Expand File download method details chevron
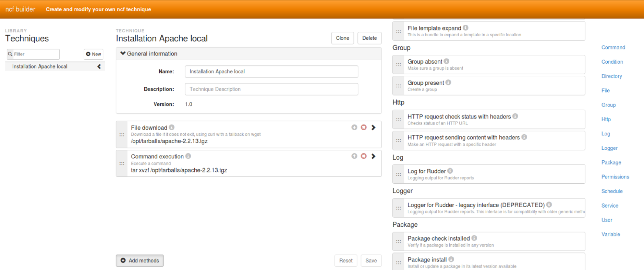Viewport: 644px width, 270px height. pyautogui.click(x=374, y=127)
